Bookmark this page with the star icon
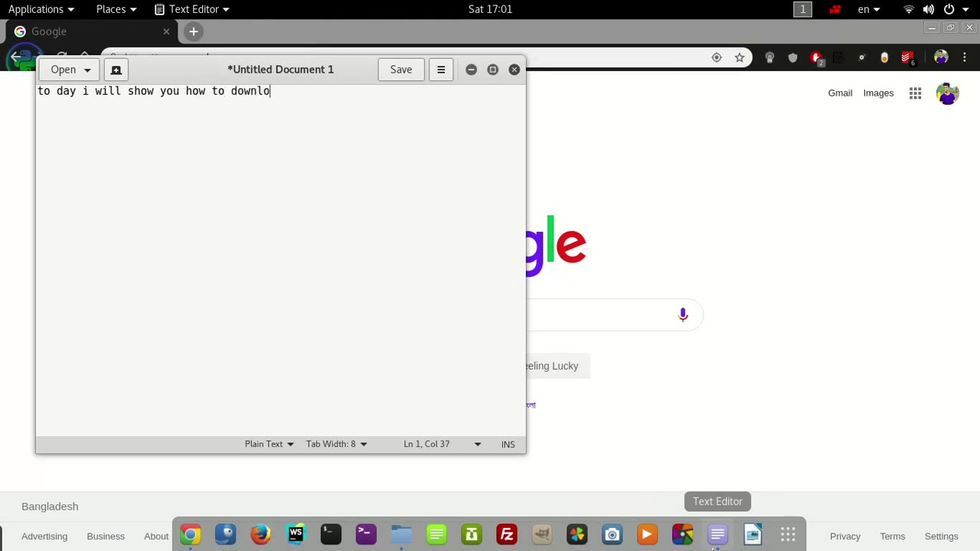The image size is (980, 551). coord(740,57)
